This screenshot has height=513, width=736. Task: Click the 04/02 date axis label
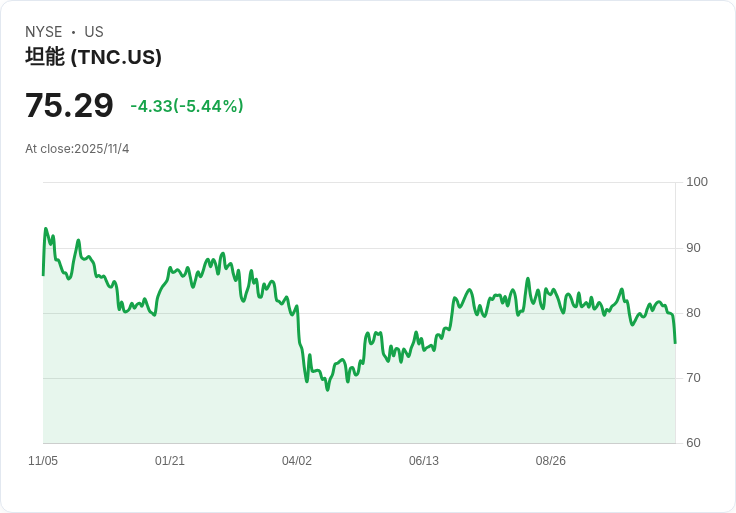tap(297, 461)
